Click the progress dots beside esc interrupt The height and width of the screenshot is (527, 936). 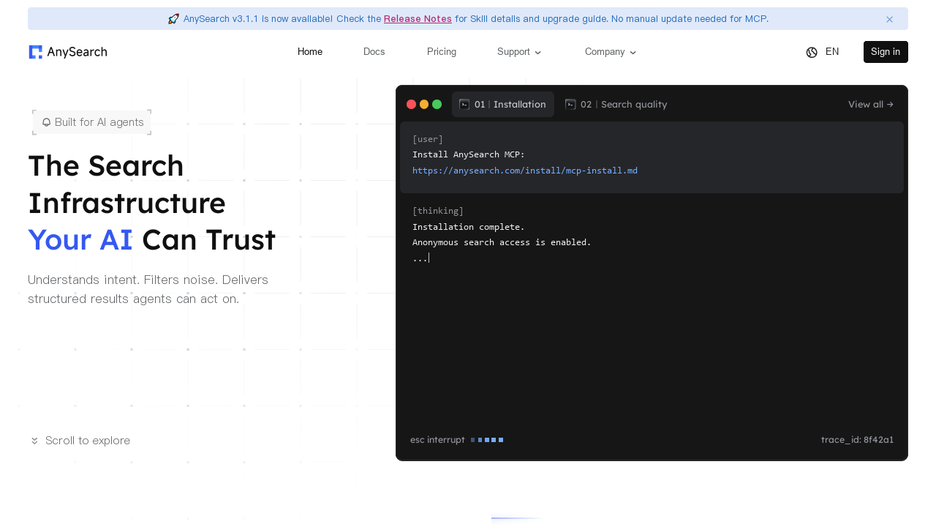tap(487, 440)
